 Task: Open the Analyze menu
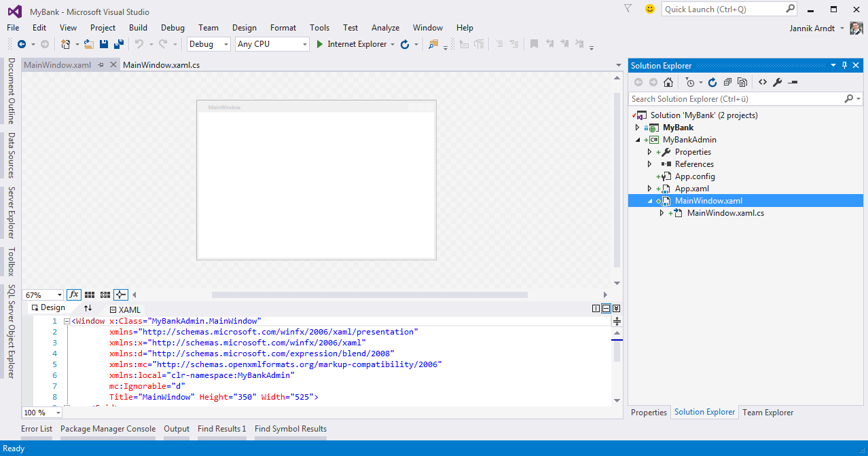point(385,28)
